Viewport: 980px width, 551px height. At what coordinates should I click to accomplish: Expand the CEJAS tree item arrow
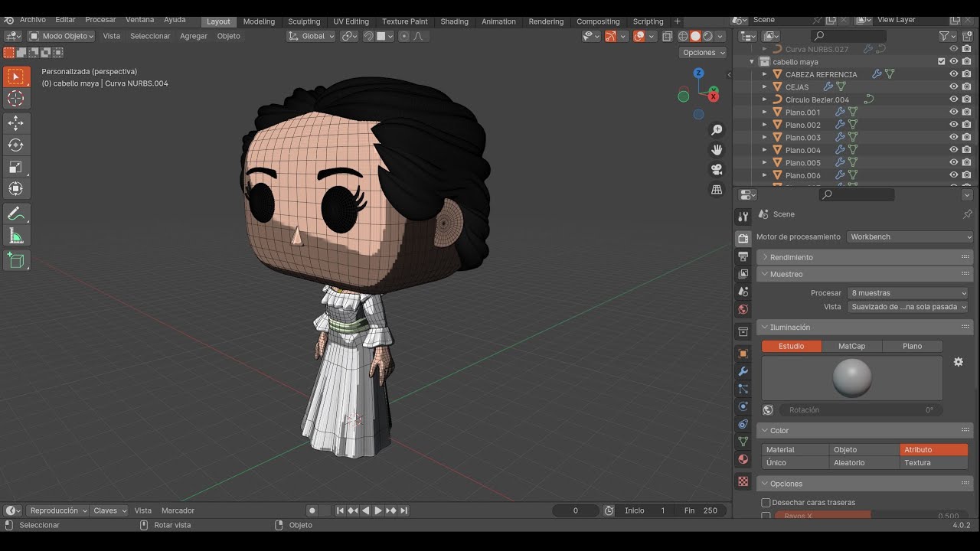[764, 87]
